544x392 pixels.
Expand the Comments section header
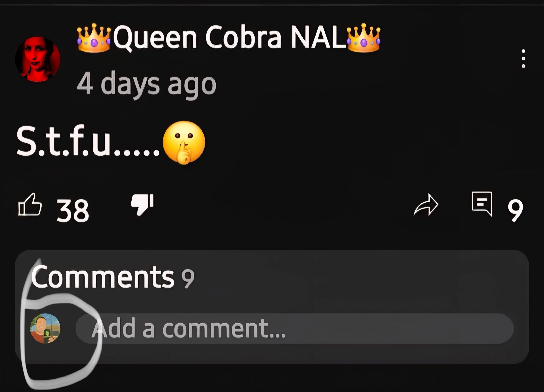(x=102, y=277)
